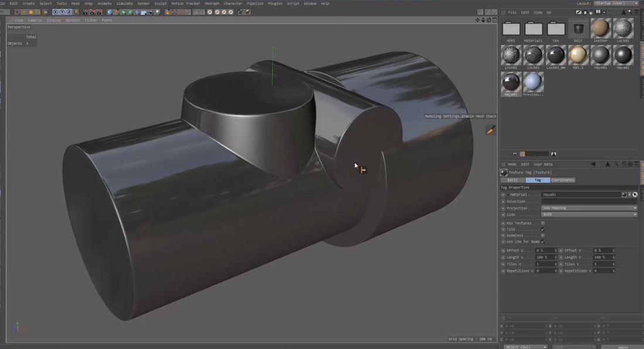Disable the Tile checkbox
644x349 pixels.
click(x=543, y=229)
